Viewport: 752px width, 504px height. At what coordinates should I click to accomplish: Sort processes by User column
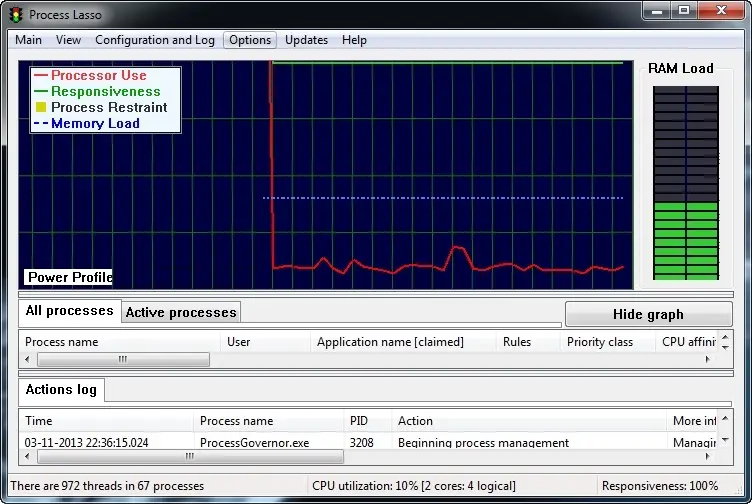tap(265, 342)
